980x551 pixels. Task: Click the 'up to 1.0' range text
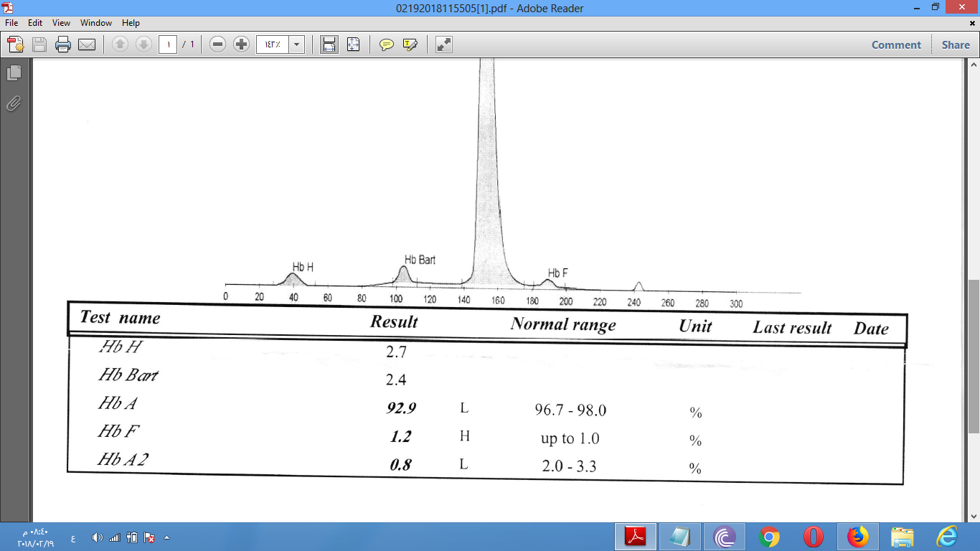coord(570,438)
